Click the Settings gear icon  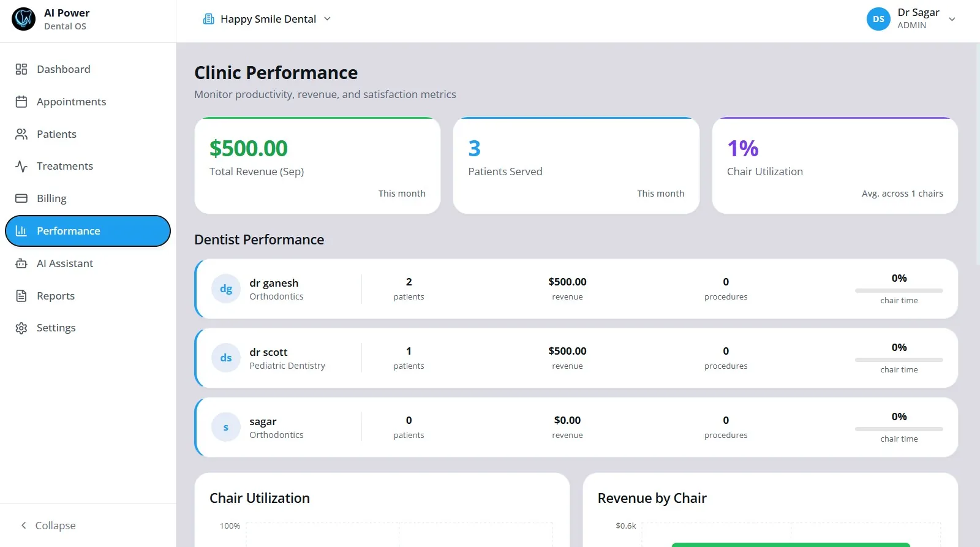click(21, 328)
